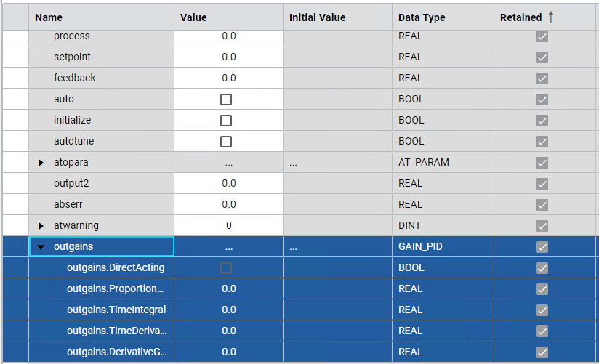Click the setpoint value field
Screen dimensions: 599x364
(228, 57)
